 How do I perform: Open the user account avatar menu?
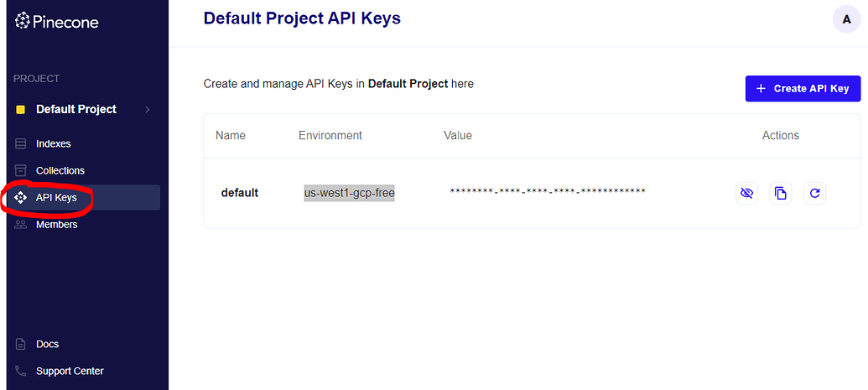click(846, 19)
